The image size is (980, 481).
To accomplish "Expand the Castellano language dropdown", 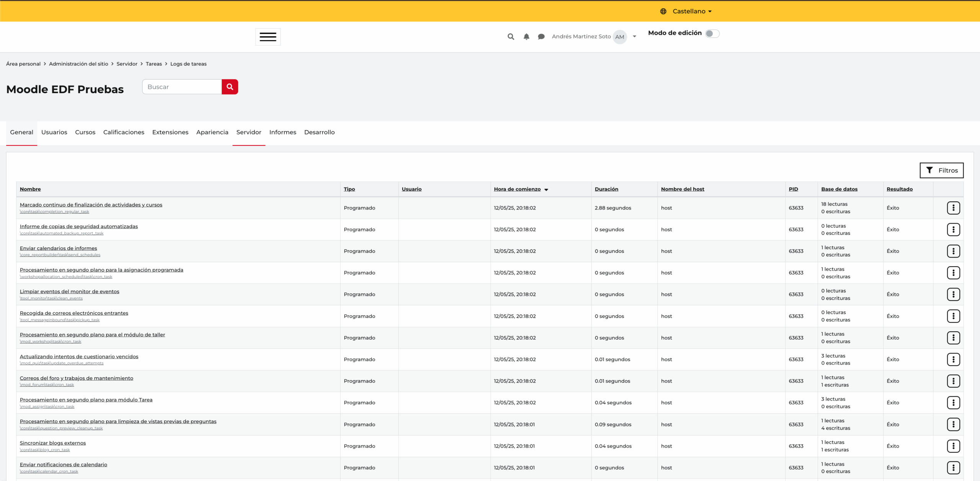I will coord(692,11).
